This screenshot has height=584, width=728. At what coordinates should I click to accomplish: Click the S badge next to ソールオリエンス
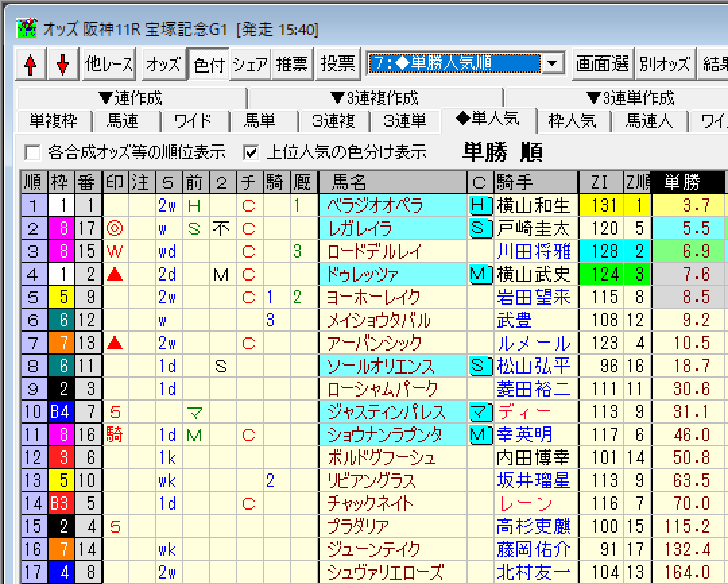[480, 366]
